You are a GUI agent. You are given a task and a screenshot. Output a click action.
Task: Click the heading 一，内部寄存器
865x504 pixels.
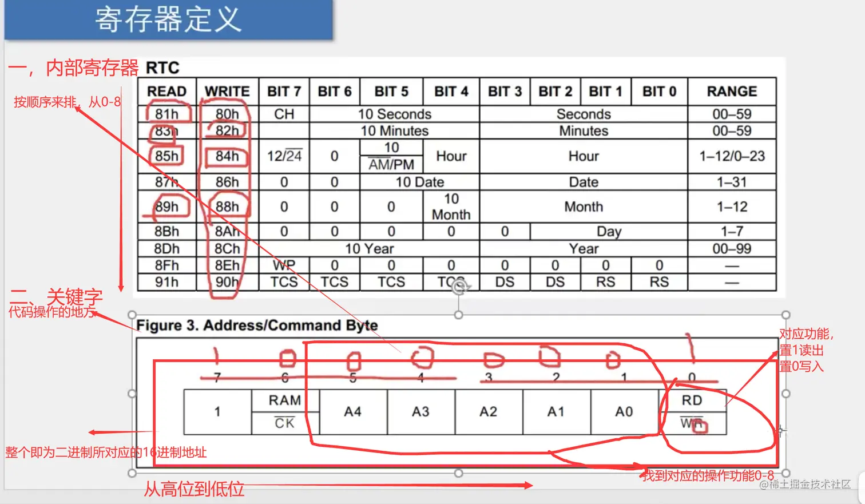73,68
